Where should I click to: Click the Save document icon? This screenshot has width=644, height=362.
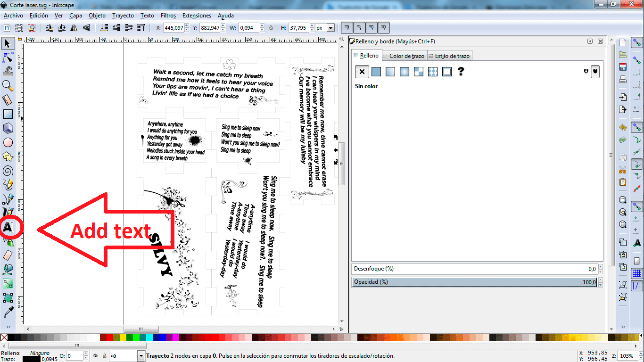tap(623, 67)
